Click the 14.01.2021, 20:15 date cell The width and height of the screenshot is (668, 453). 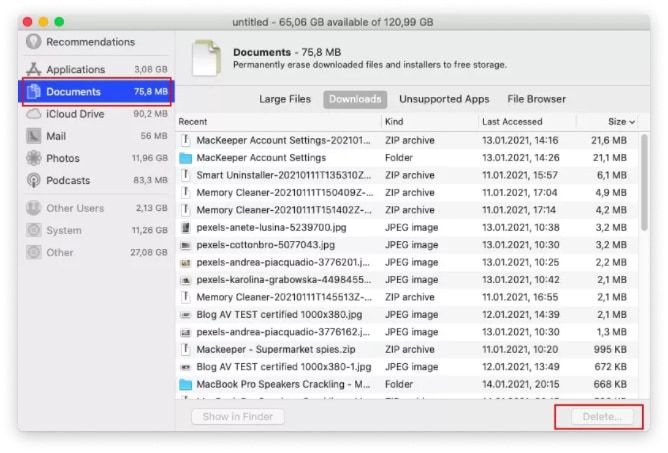point(521,384)
